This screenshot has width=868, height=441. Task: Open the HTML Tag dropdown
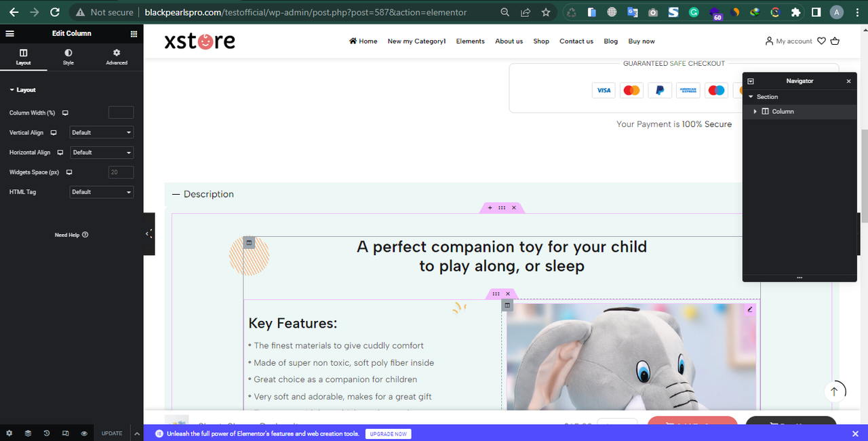(102, 192)
